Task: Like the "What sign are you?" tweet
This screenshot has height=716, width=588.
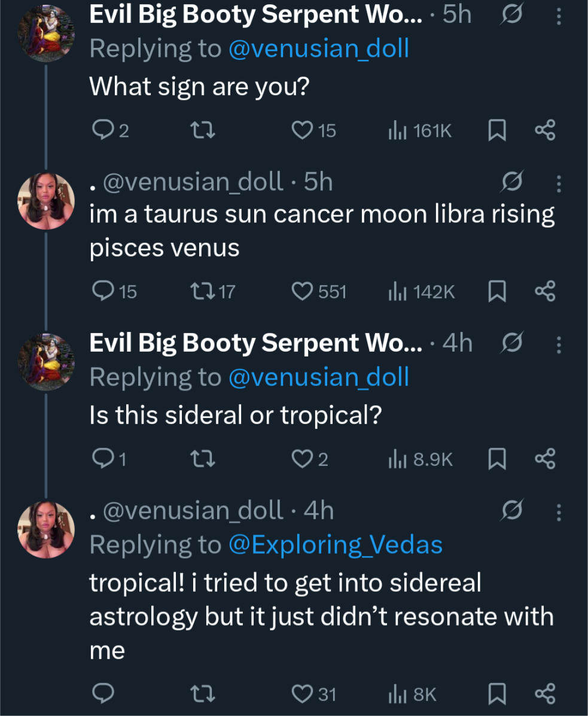Action: 302,130
